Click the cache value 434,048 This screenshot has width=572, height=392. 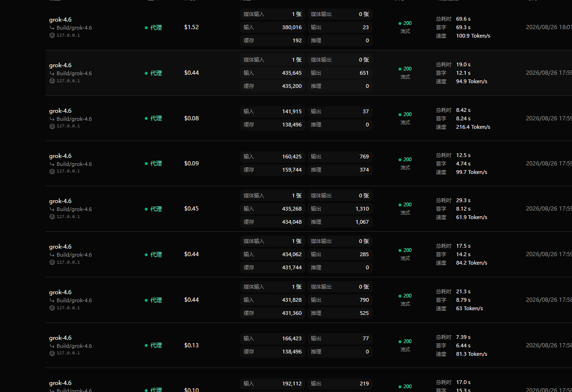[x=292, y=222]
